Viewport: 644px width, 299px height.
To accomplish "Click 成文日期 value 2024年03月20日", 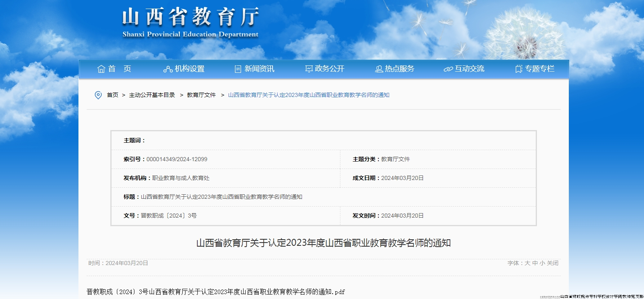I will pos(402,178).
